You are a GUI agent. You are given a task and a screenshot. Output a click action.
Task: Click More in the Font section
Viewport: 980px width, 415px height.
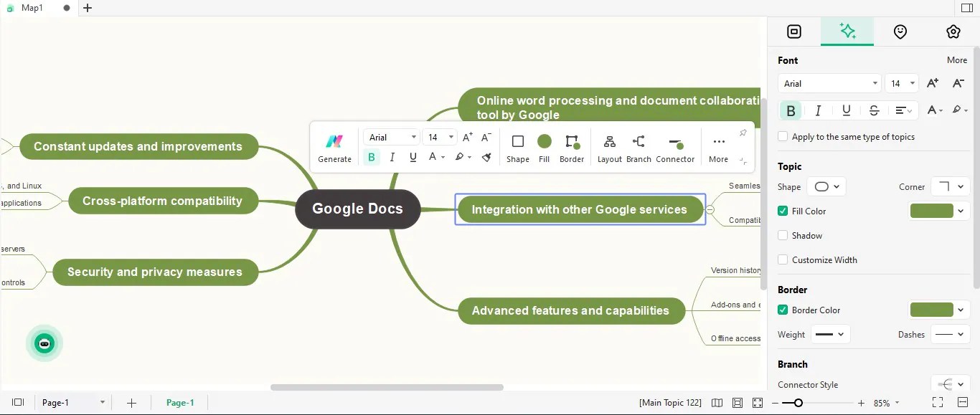point(957,60)
